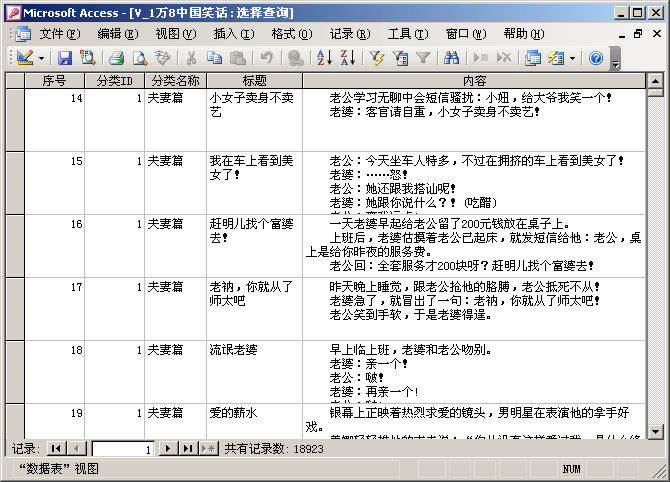Click the Database Window icon
The image size is (670, 482).
click(533, 58)
